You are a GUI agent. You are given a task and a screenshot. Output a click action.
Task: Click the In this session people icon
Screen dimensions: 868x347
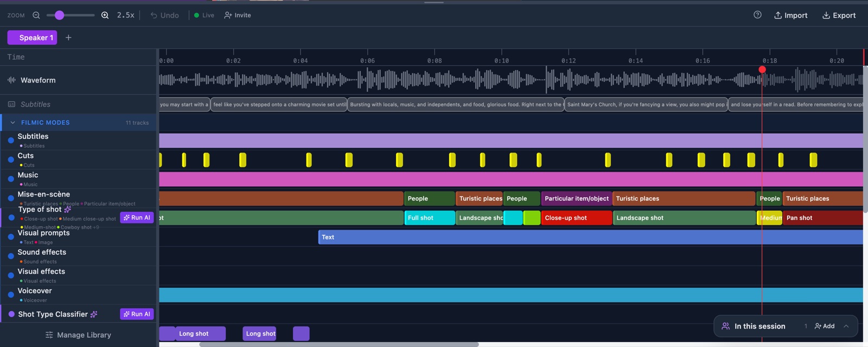[x=725, y=326]
